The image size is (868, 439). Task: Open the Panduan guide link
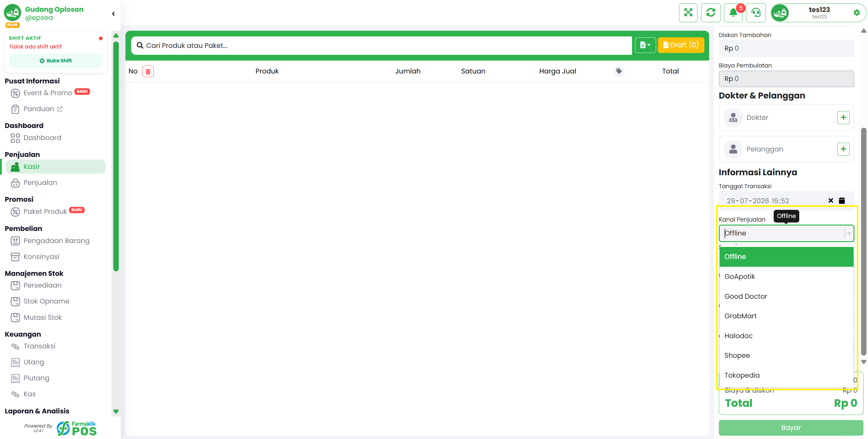[55, 109]
